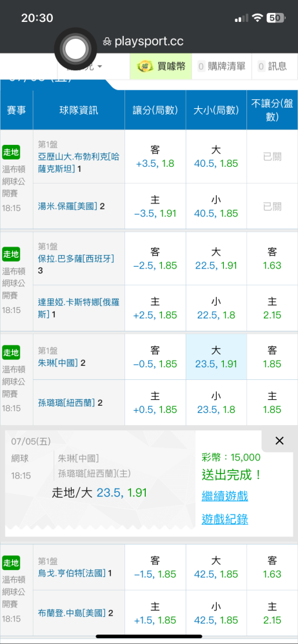Open the 遊戲紀錄 link
This screenshot has height=644, width=298.
[224, 519]
